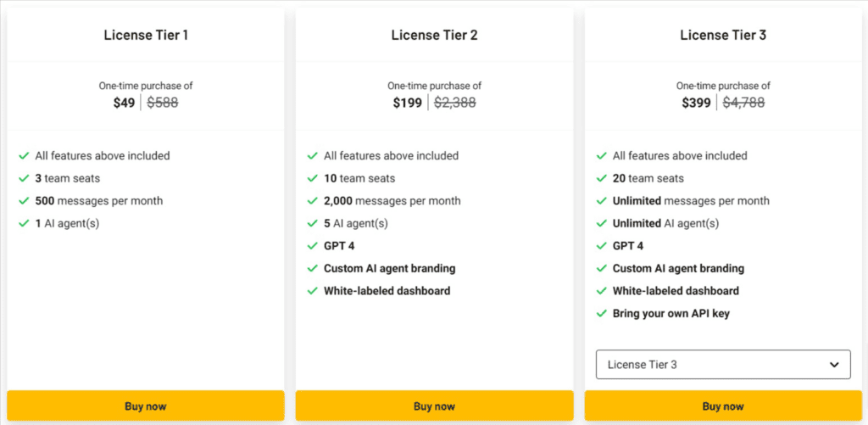868x425 pixels.
Task: Click the crossed-out $2,388 price
Action: tap(455, 103)
